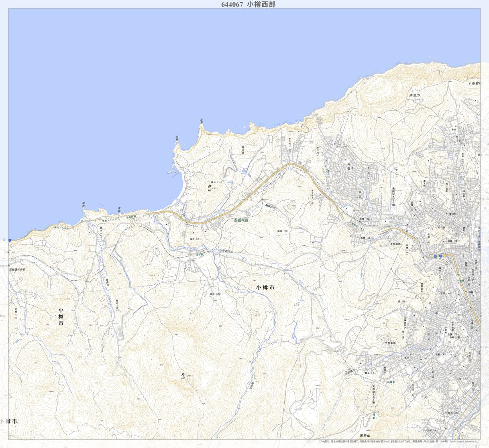Image resolution: width=489 pixels, height=448 pixels.
Task: Click the 函館本線 railway line label
Action: pos(241,220)
